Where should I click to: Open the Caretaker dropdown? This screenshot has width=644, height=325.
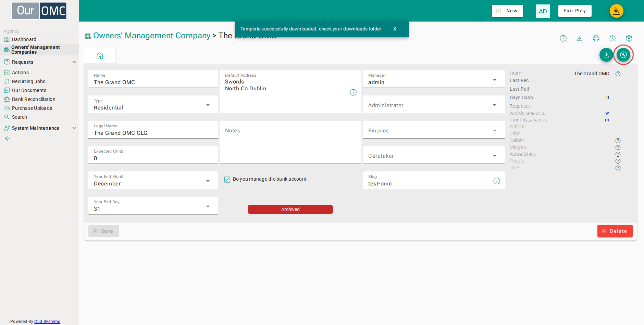point(434,155)
